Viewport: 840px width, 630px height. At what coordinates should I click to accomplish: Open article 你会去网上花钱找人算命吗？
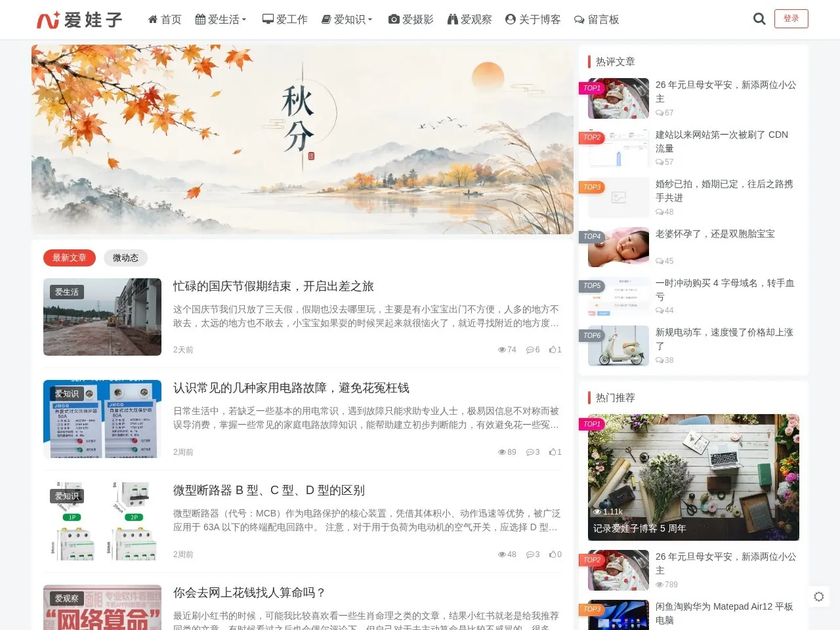(x=250, y=593)
